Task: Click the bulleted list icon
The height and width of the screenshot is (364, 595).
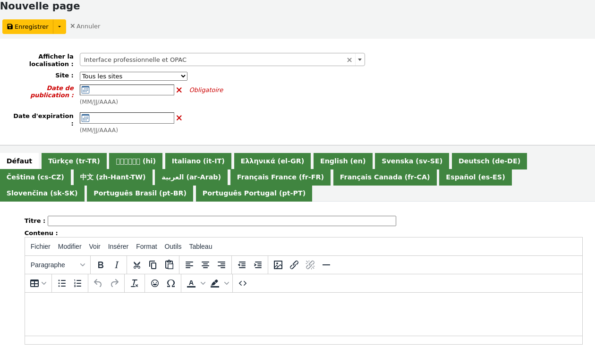Action: (62, 283)
